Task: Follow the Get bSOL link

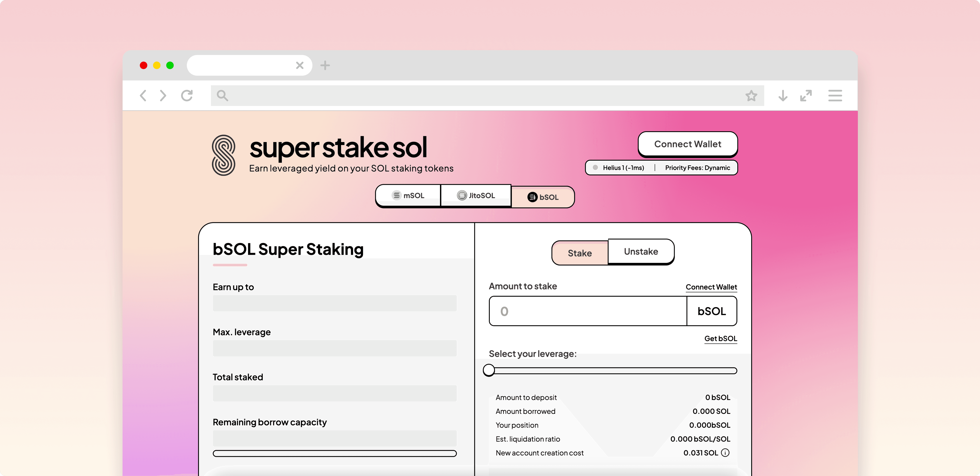Action: pos(720,338)
